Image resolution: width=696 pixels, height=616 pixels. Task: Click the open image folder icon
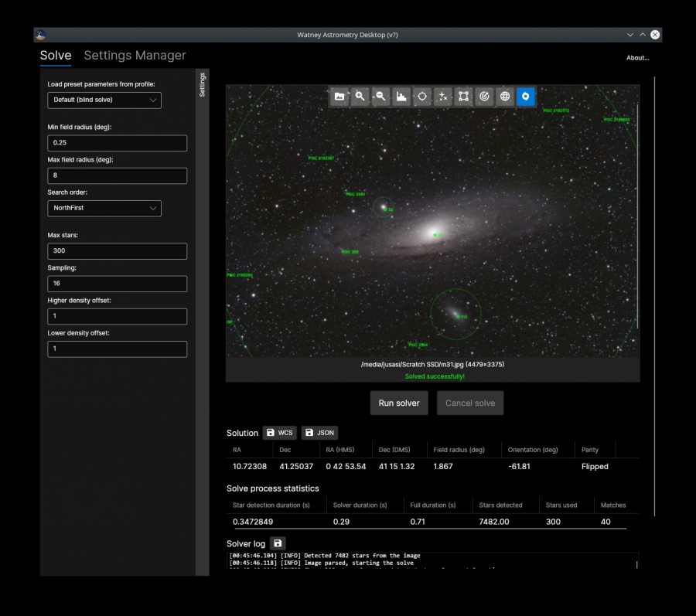point(339,97)
